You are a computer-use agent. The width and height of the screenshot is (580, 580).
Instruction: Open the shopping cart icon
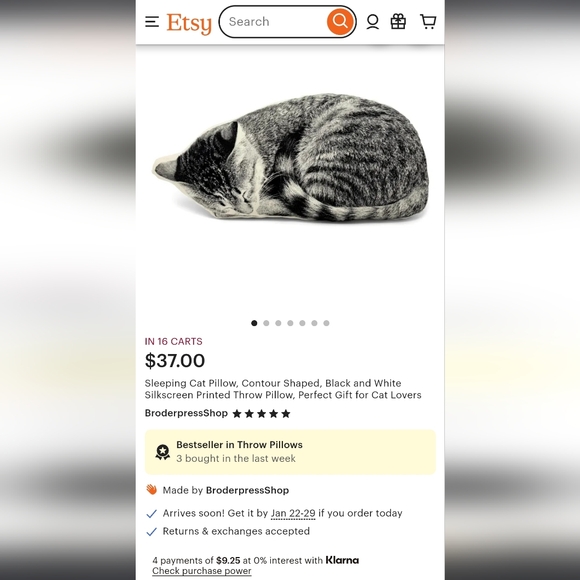(428, 21)
